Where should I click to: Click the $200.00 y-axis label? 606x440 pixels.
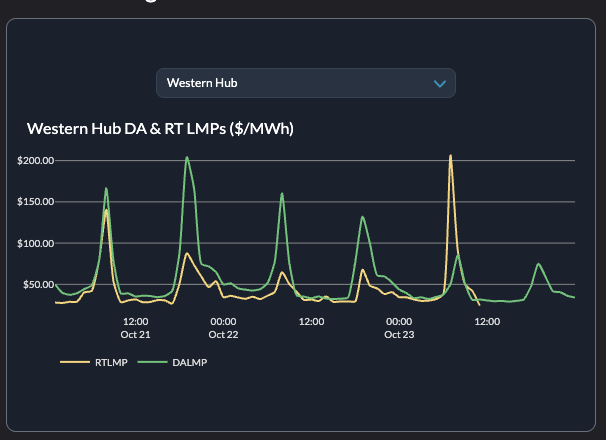36,160
